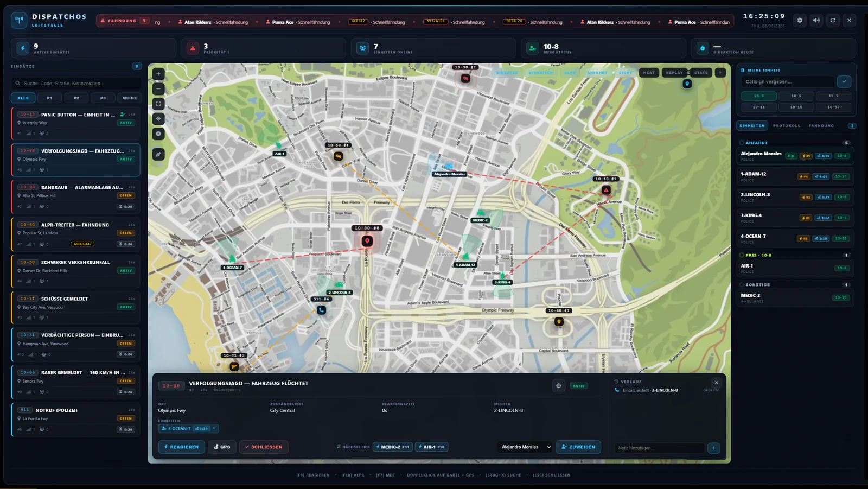Open 10-60 ALPR-Treffer incident card

tap(75, 233)
